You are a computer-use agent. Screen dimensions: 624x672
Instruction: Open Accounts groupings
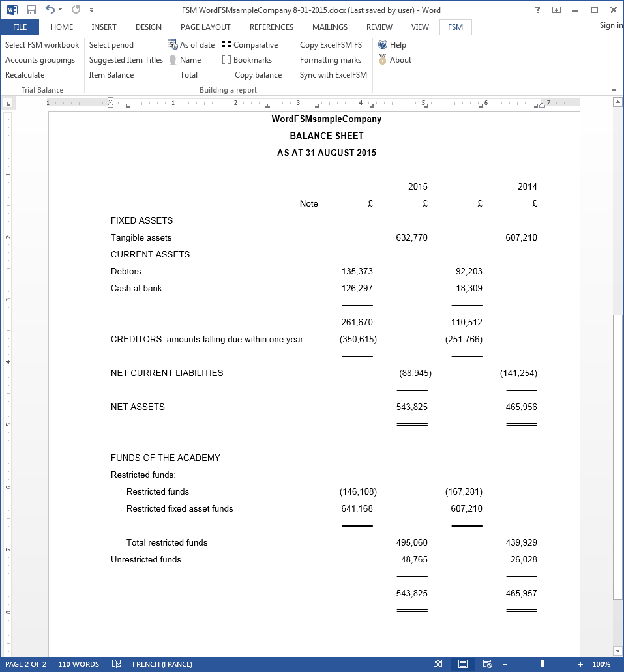click(40, 59)
